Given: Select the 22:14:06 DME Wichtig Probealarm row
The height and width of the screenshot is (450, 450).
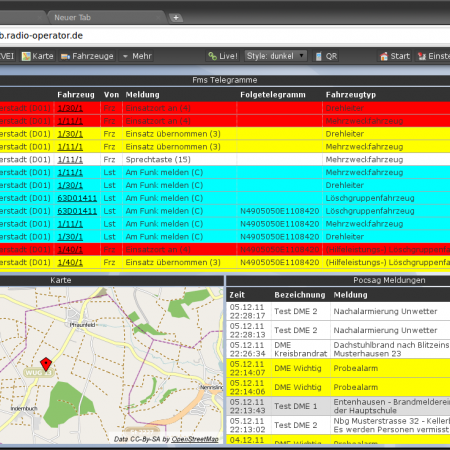Looking at the screenshot, I should tap(338, 387).
